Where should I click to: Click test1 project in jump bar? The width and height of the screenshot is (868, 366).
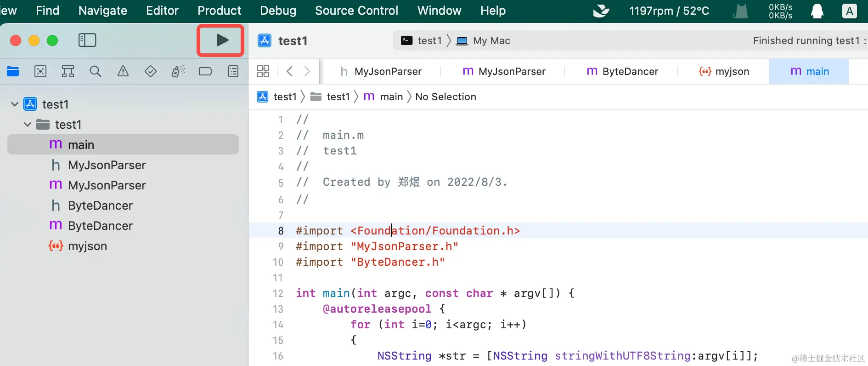click(277, 97)
